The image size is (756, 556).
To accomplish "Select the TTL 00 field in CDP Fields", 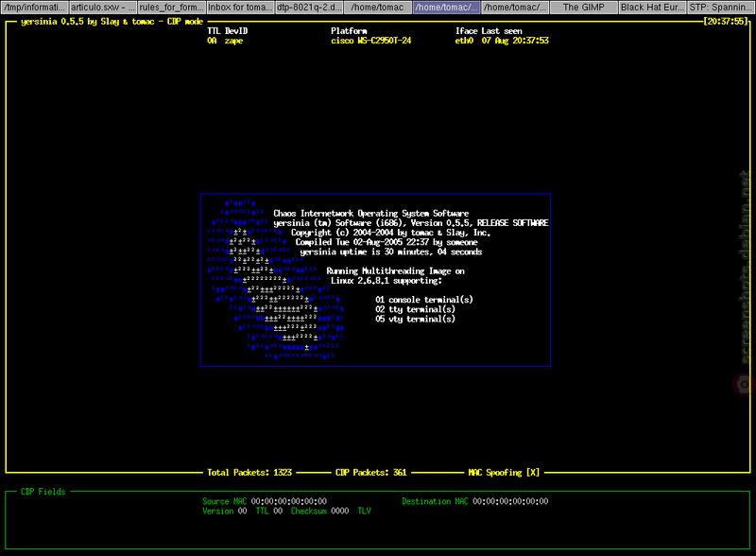I will coord(269,512).
